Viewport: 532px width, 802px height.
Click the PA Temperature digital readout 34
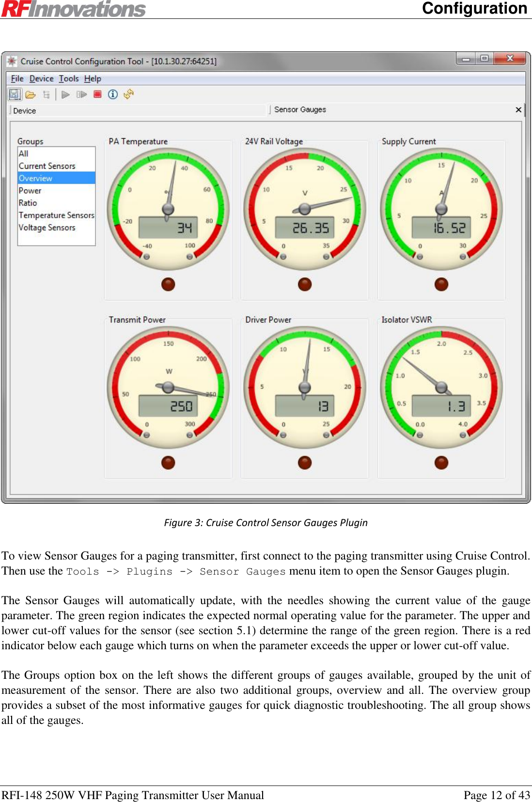(168, 227)
